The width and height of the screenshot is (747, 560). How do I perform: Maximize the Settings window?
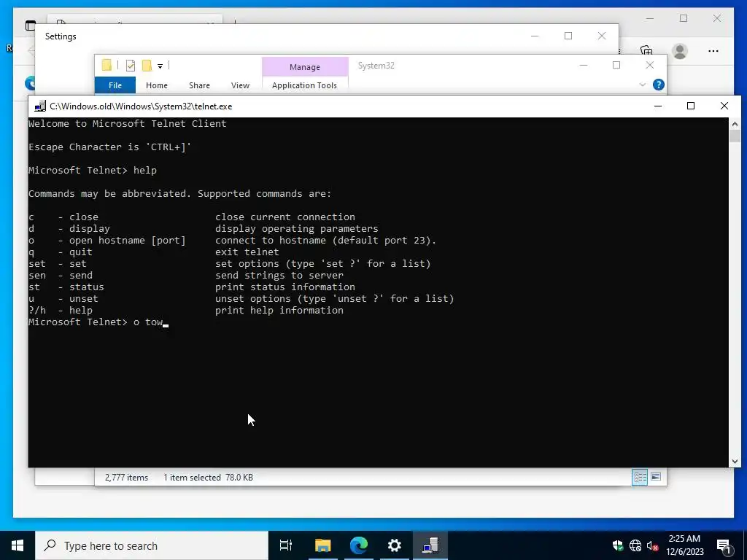[568, 36]
